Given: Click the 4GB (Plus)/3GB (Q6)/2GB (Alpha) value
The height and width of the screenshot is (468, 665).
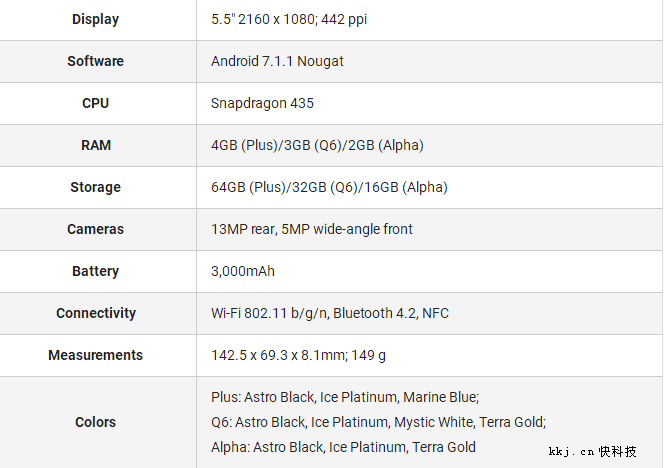Looking at the screenshot, I should 317,145.
